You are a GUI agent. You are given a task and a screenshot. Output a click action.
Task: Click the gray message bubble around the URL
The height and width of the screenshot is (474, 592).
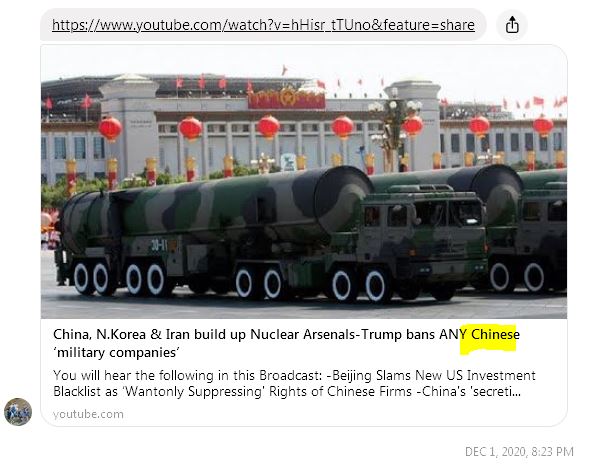(x=263, y=25)
